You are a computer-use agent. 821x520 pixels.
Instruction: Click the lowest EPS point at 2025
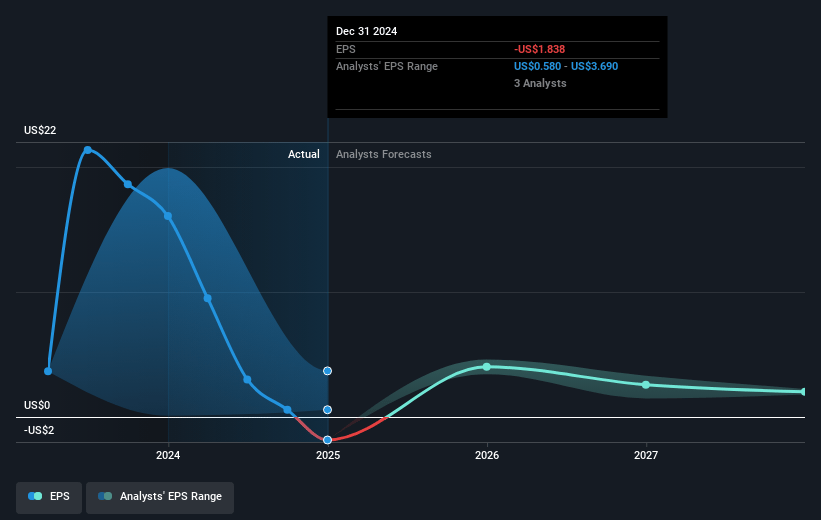pyautogui.click(x=327, y=440)
